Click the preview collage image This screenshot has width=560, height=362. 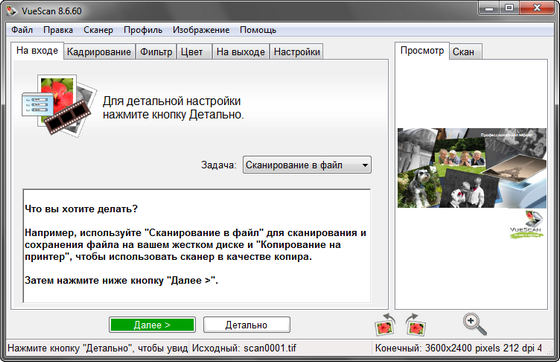472,168
